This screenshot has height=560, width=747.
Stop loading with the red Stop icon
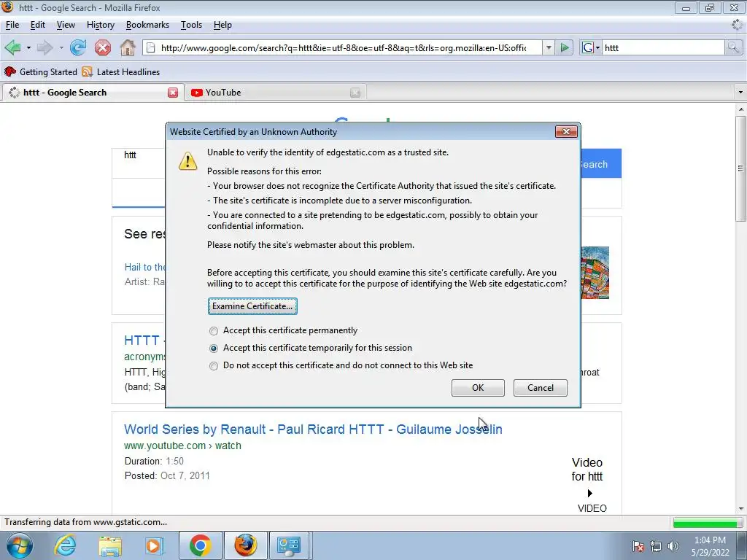click(102, 47)
